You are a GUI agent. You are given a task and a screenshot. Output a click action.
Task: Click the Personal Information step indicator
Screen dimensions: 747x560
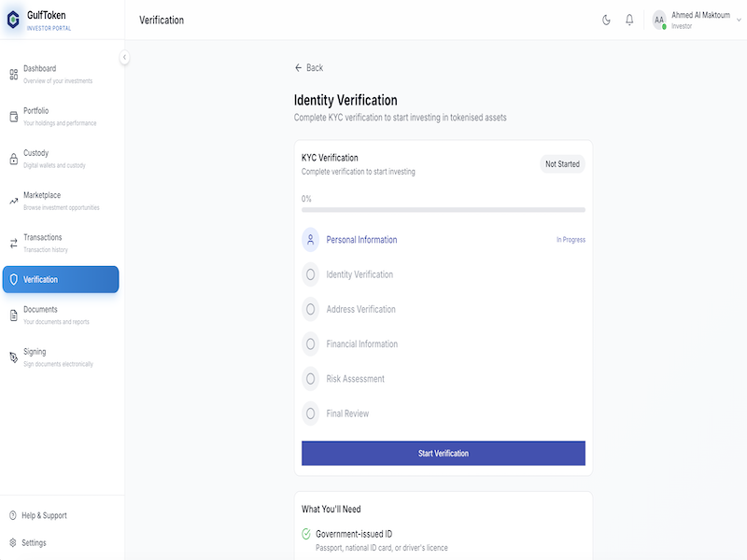pyautogui.click(x=312, y=240)
